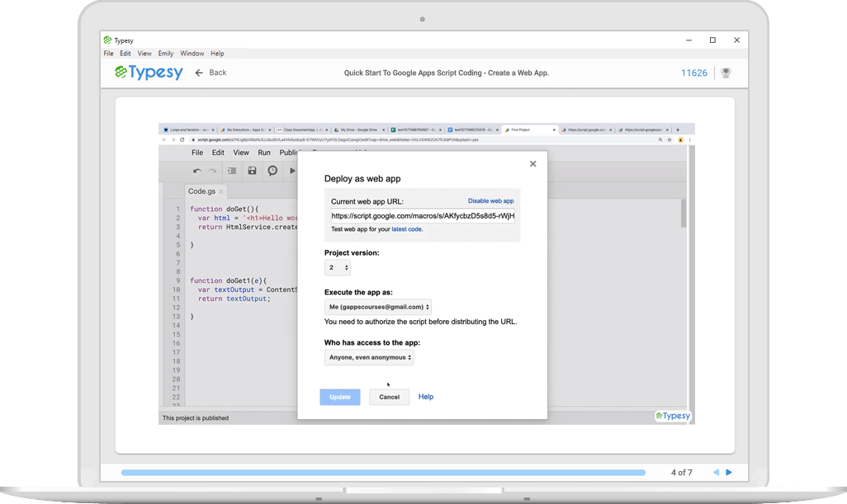
Task: Open the Typesy Edit menu
Action: tap(125, 54)
